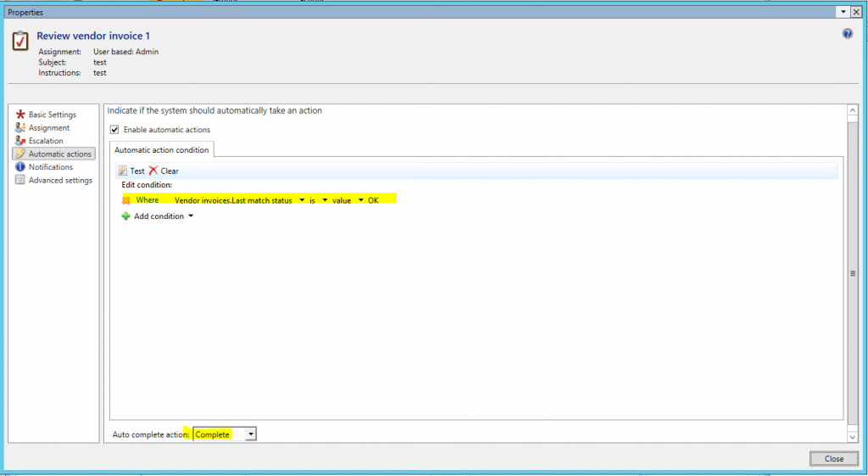Click the Basic Settings asterisk icon
The height and width of the screenshot is (476, 868).
click(x=20, y=115)
